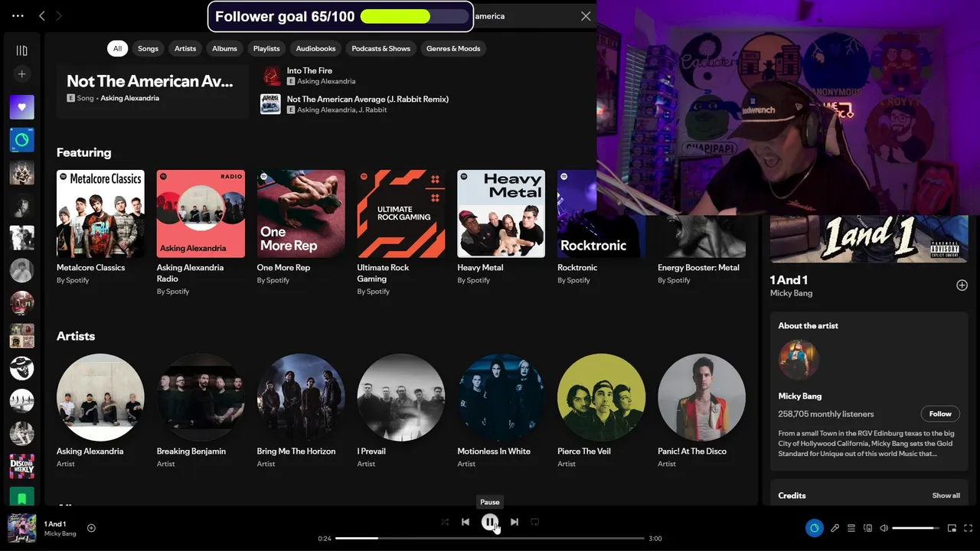Open One More Rep playlist cover
This screenshot has width=980, height=551.
pos(301,214)
